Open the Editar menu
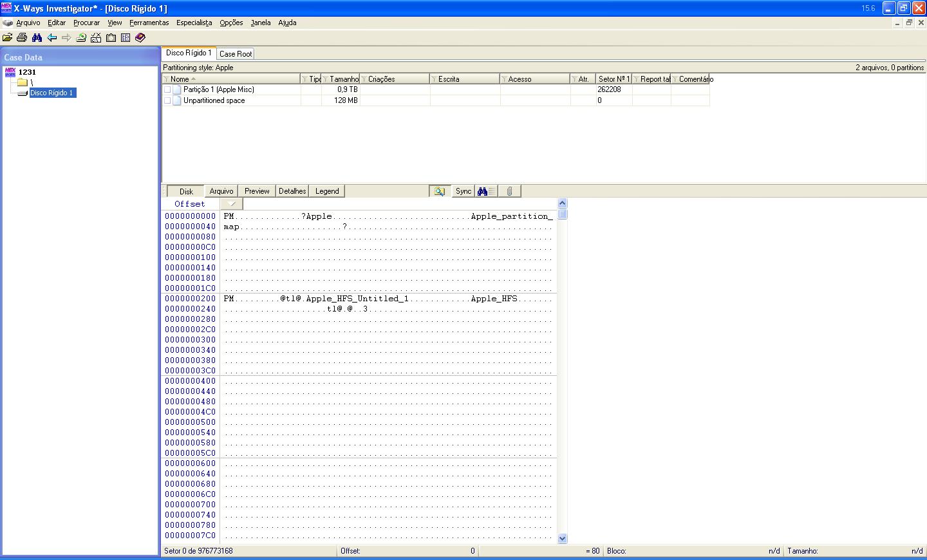This screenshot has height=560, width=927. (57, 23)
